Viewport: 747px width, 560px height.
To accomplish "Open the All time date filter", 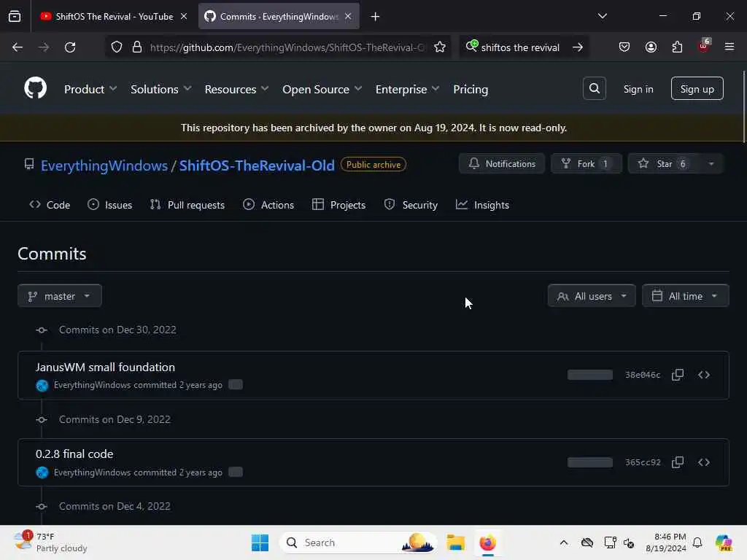I will click(685, 296).
